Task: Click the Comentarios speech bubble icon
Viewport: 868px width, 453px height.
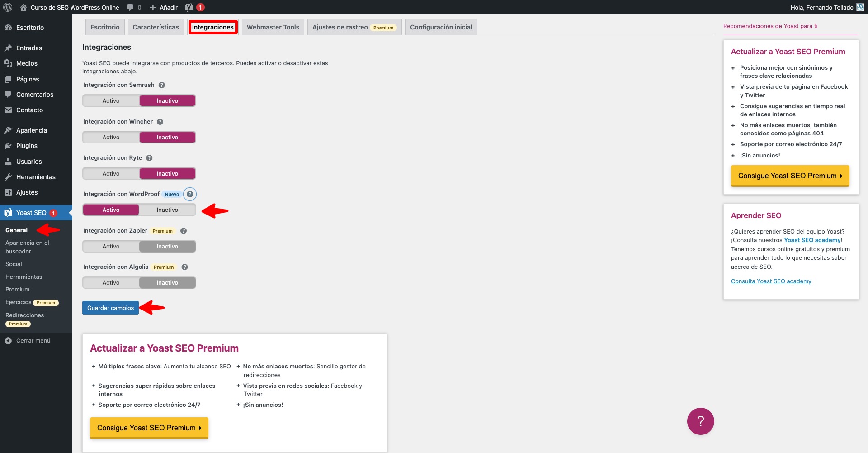Action: (x=8, y=95)
